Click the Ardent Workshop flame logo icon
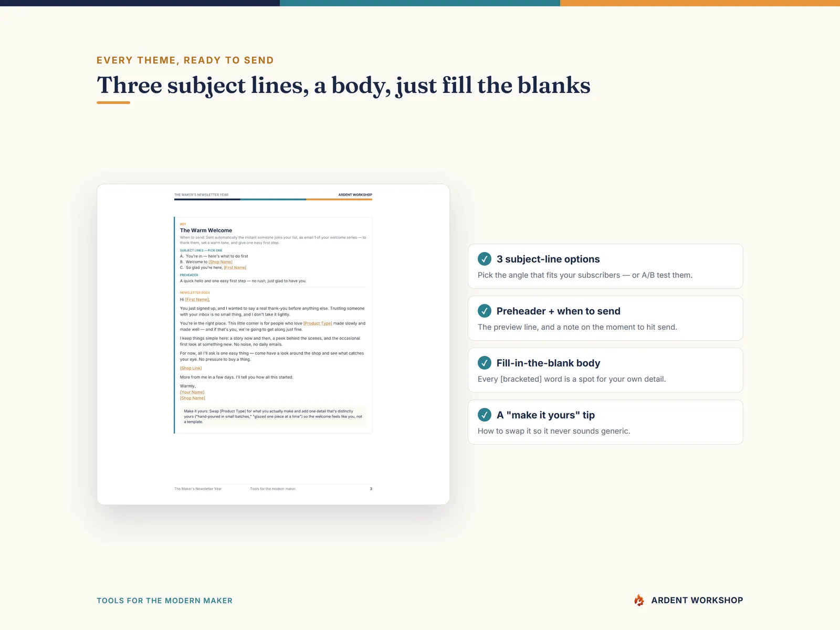 (x=639, y=600)
